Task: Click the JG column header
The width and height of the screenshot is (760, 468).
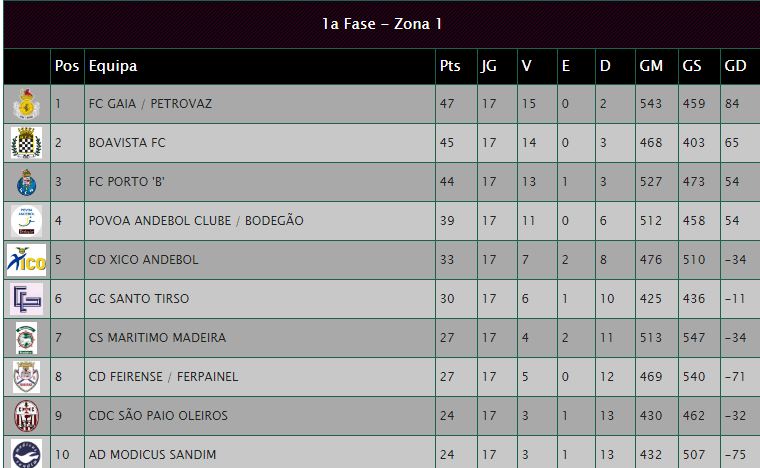Action: 489,66
